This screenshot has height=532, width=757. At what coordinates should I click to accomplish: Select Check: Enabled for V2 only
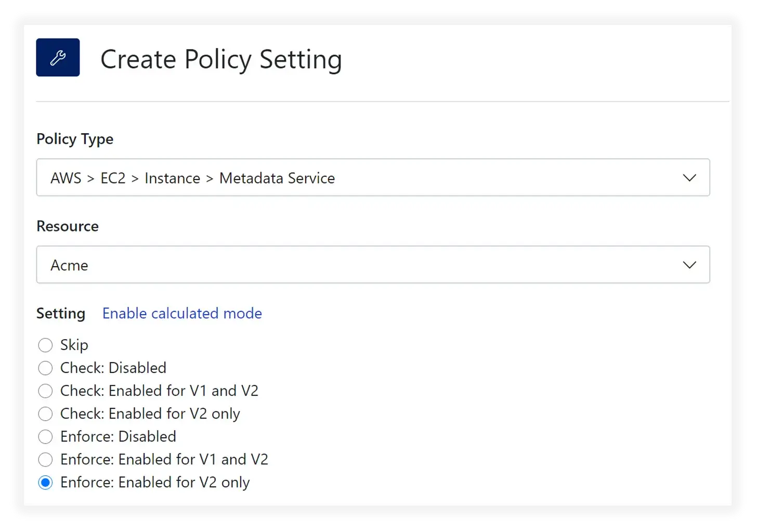(46, 413)
